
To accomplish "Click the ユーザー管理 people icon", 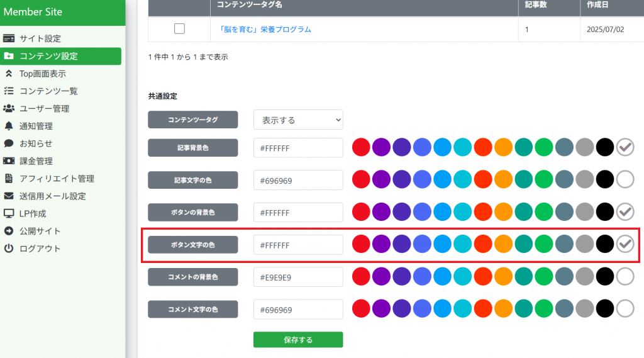I will (x=9, y=108).
